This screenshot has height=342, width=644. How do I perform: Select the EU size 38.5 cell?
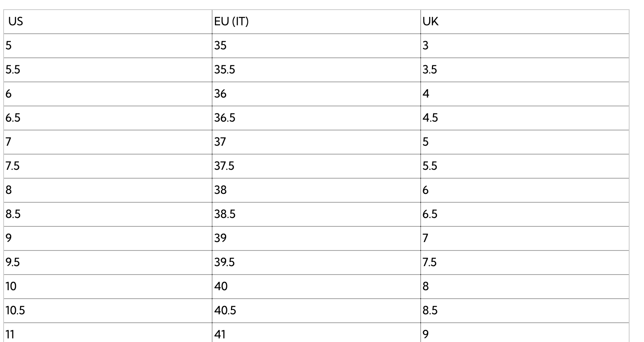pos(225,214)
